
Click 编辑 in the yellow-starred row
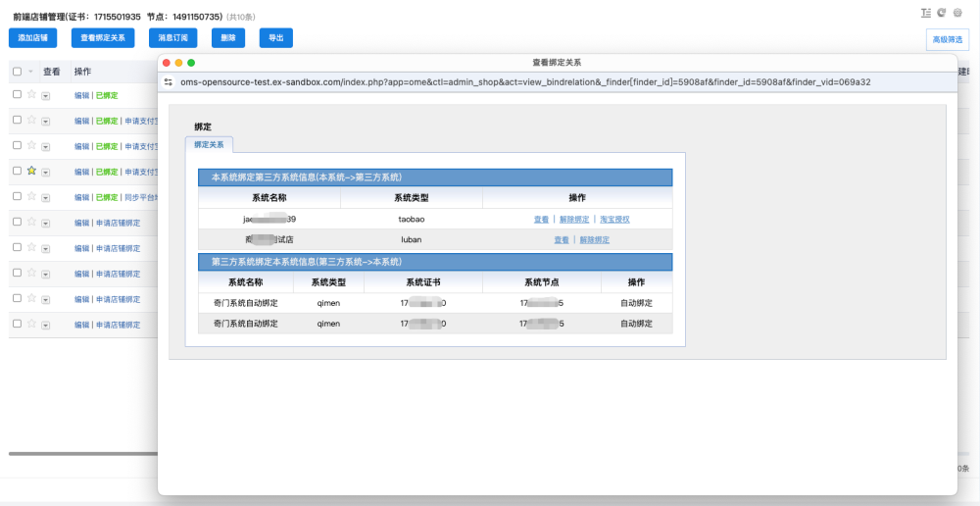[82, 172]
